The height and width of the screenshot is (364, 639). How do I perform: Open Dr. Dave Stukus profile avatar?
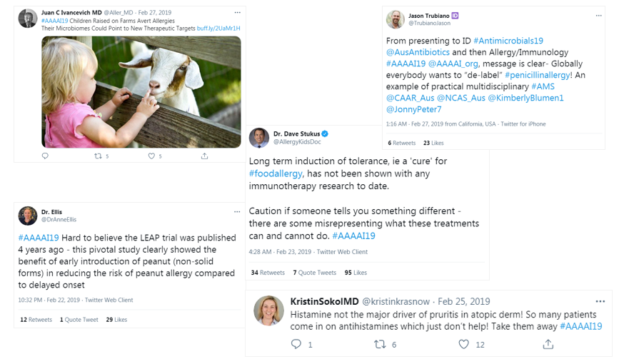[x=259, y=138]
